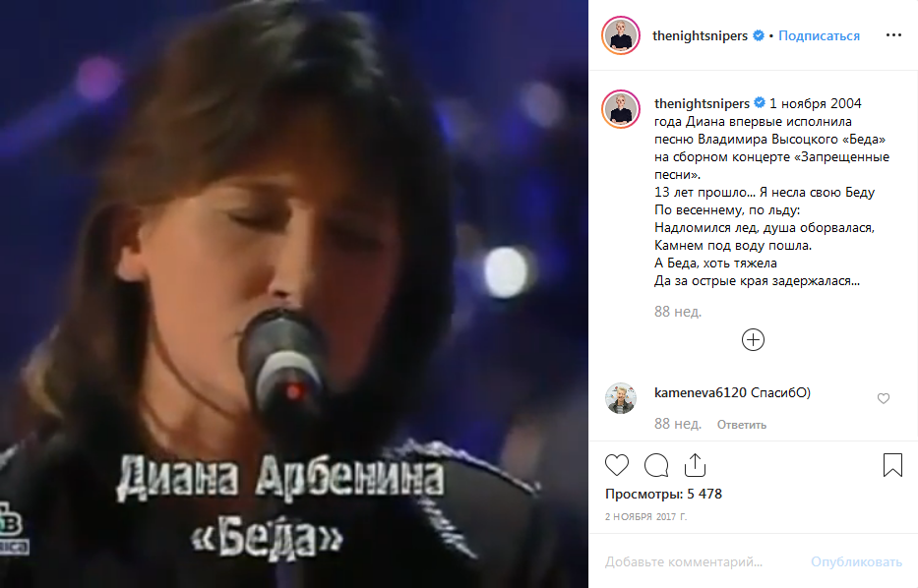Share the post via upload arrow icon
Screen dimensions: 918x588
[x=695, y=464]
